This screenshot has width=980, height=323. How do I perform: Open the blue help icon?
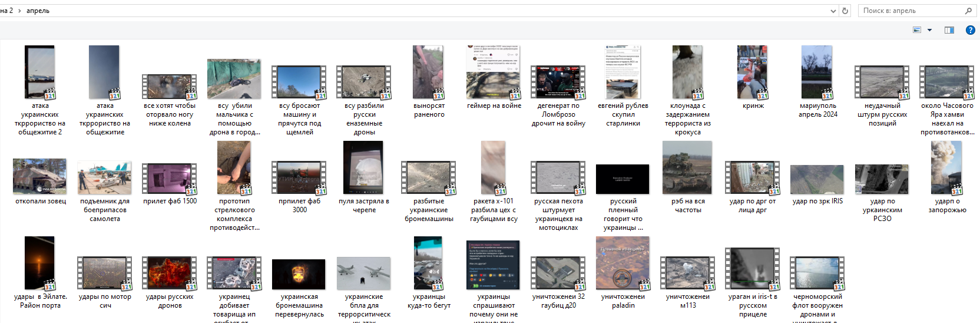tap(971, 30)
